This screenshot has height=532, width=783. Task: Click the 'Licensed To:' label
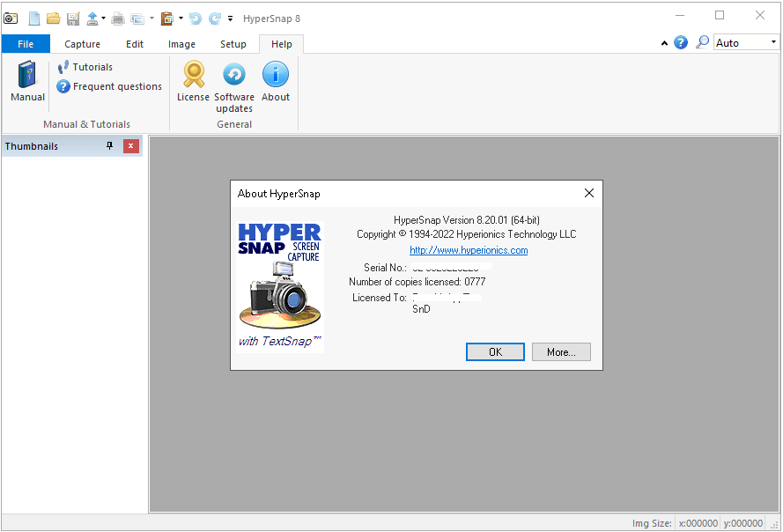379,297
